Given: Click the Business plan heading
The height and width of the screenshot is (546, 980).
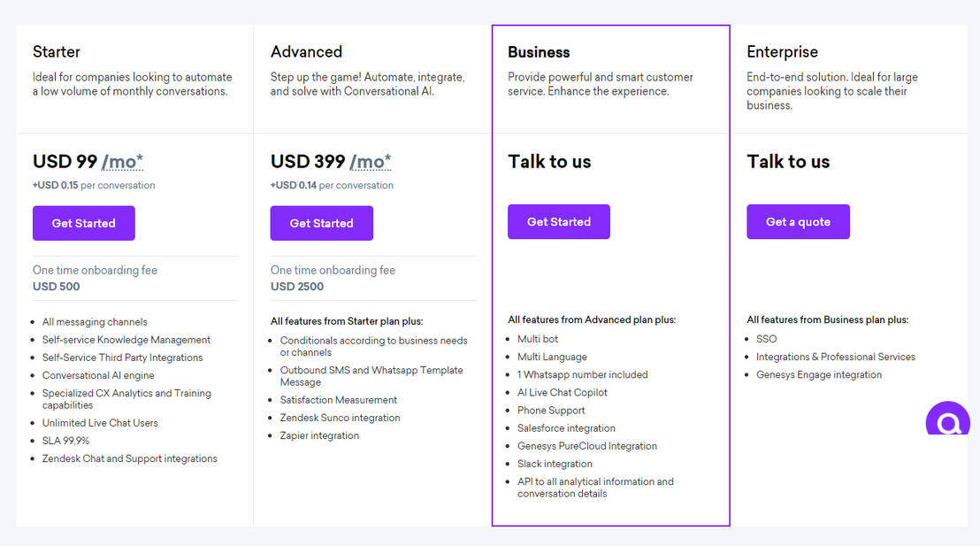Looking at the screenshot, I should click(x=539, y=51).
